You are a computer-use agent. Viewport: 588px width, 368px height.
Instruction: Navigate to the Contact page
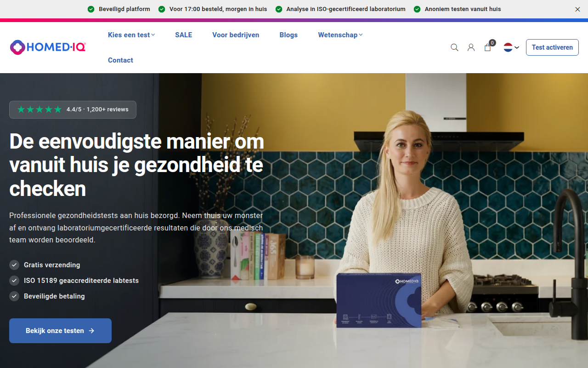(120, 60)
